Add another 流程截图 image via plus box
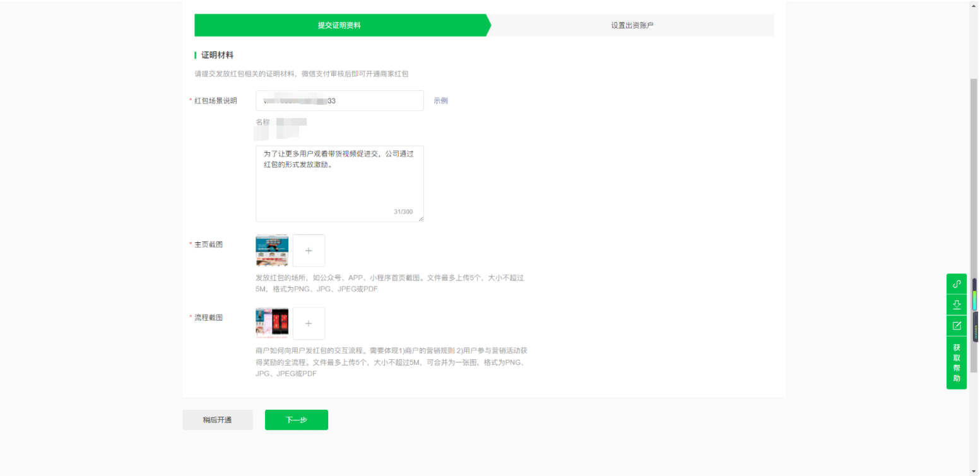The height and width of the screenshot is (476, 980). [309, 324]
